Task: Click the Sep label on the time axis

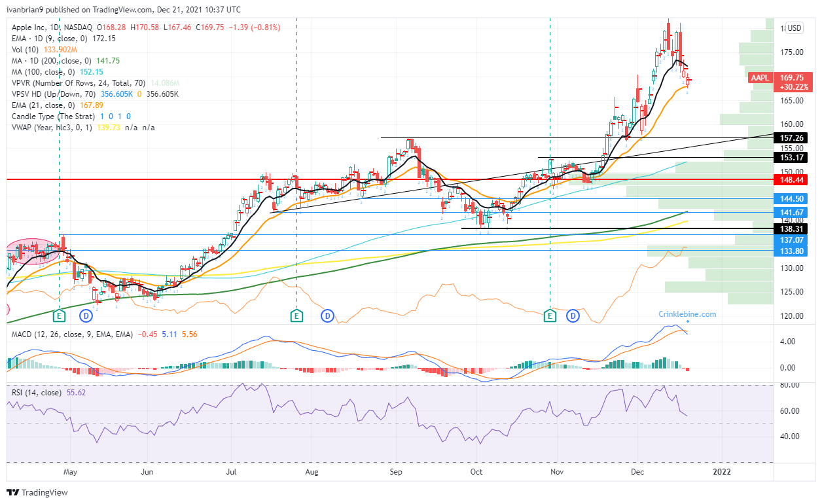Action: [395, 471]
